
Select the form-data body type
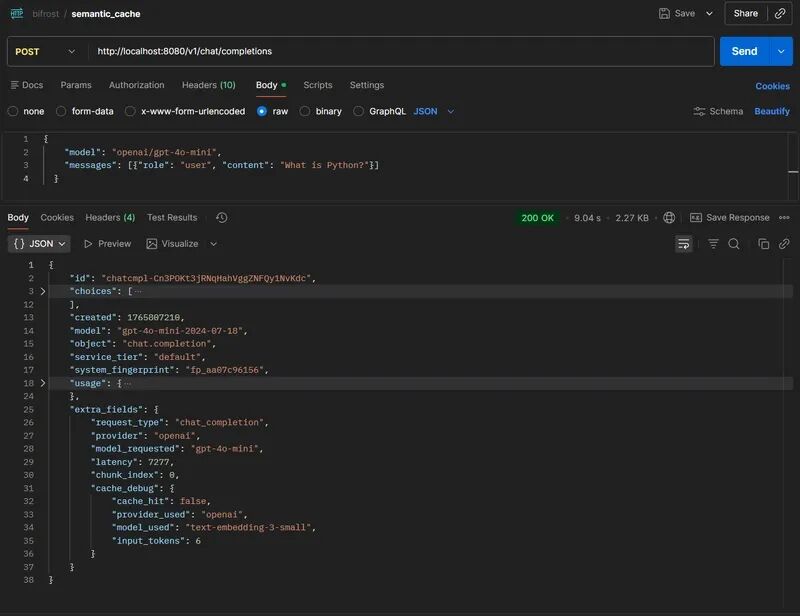(62, 111)
